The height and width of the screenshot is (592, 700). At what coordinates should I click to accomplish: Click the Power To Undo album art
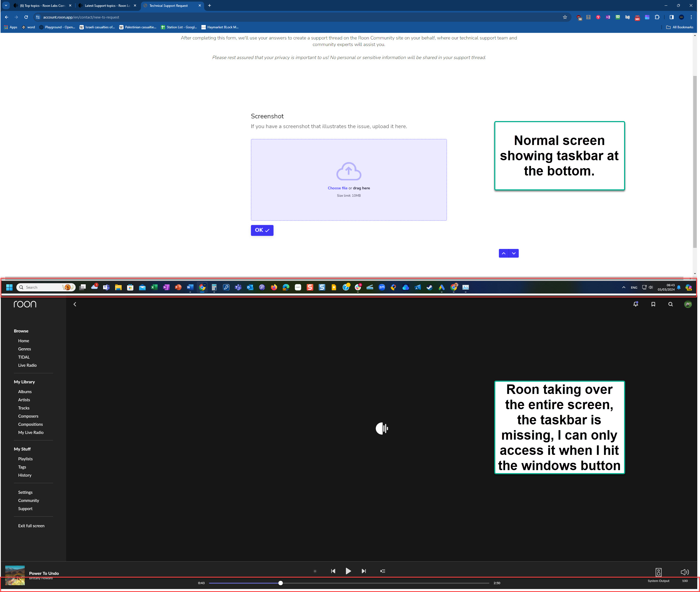coord(15,575)
